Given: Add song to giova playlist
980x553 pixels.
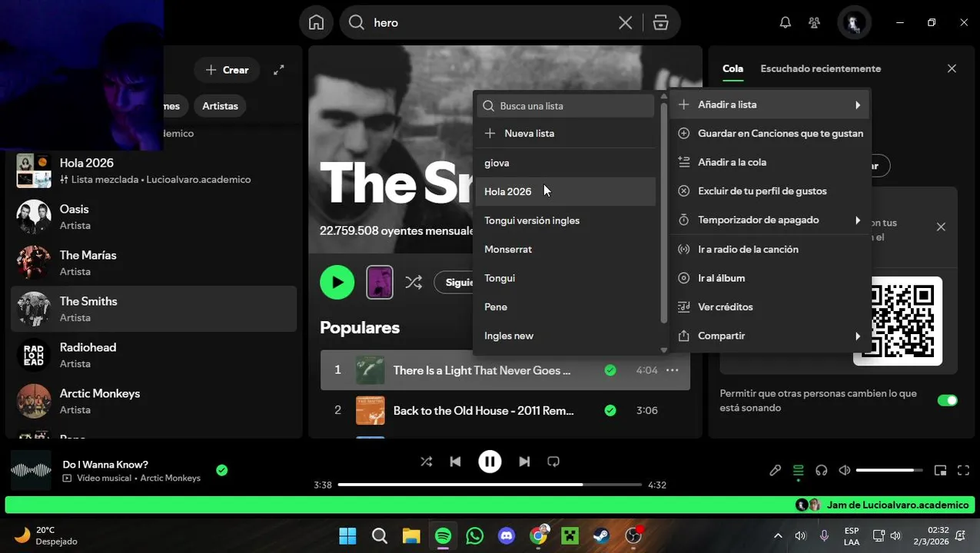Looking at the screenshot, I should pos(566,163).
